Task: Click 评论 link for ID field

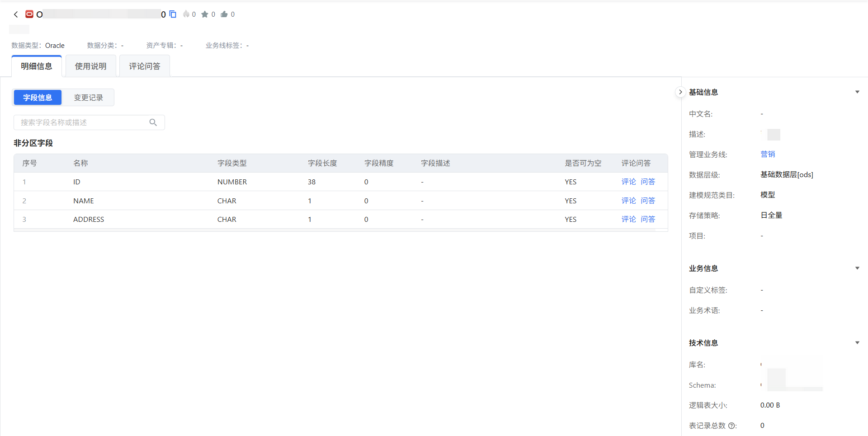Action: click(628, 182)
